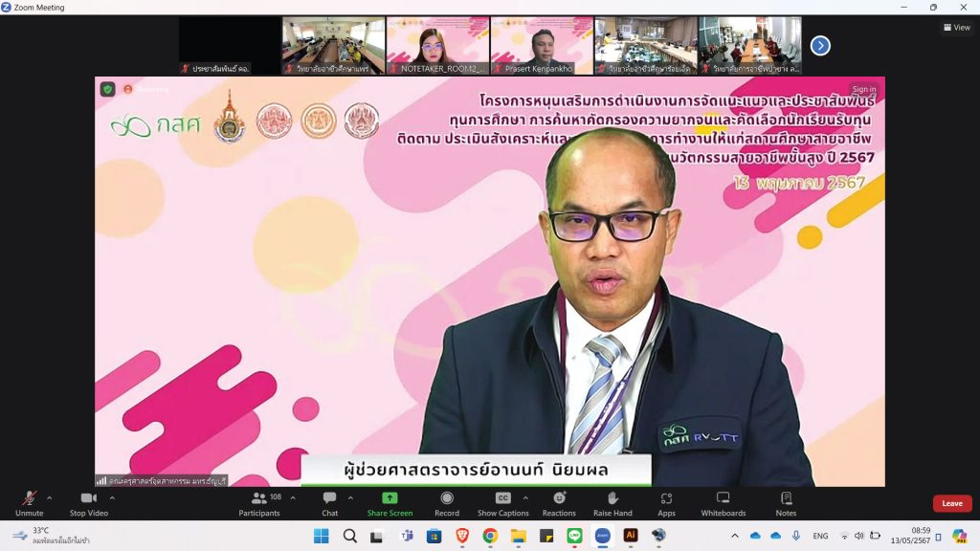Unmute the microphone
The image size is (980, 551).
tap(29, 503)
